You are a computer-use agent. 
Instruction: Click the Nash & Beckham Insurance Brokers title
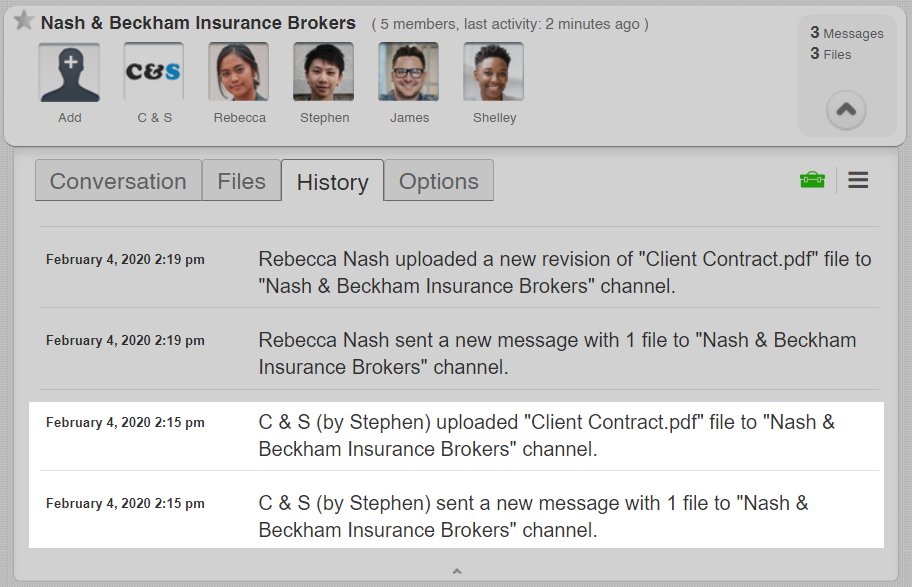click(x=198, y=23)
